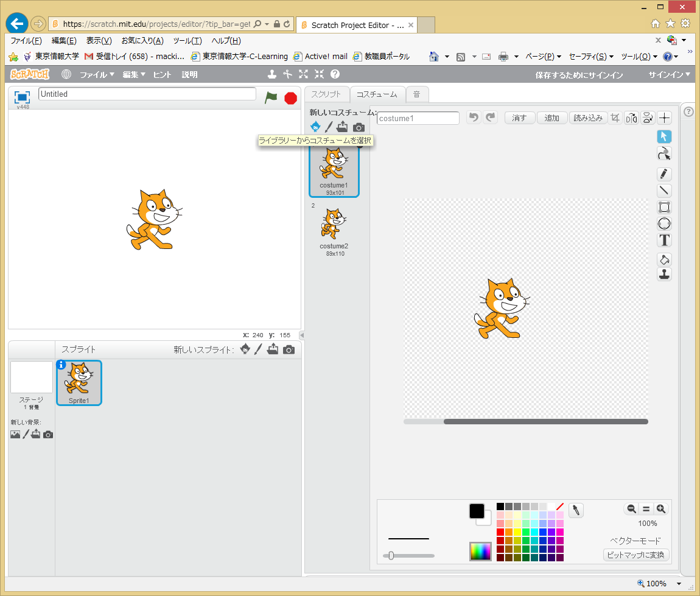Image resolution: width=700 pixels, height=596 pixels.
Task: Choose backdrop from library icon
Action: [15, 435]
